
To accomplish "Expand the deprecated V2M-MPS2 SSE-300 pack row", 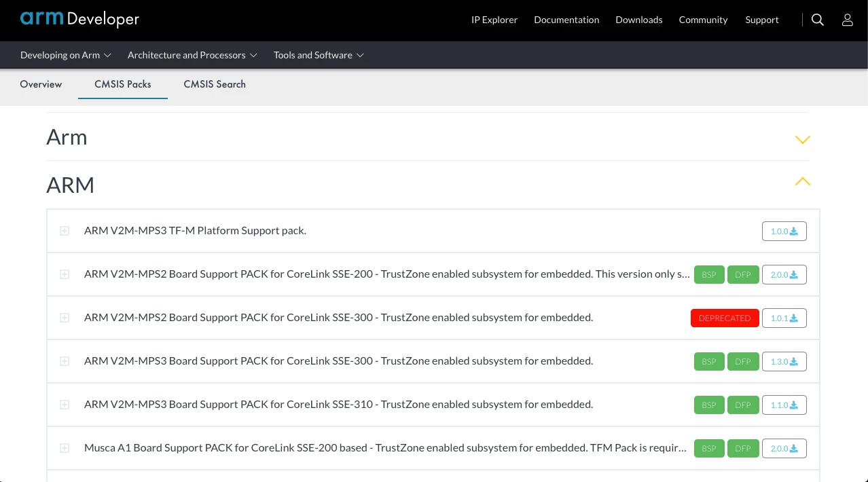I will coord(65,318).
